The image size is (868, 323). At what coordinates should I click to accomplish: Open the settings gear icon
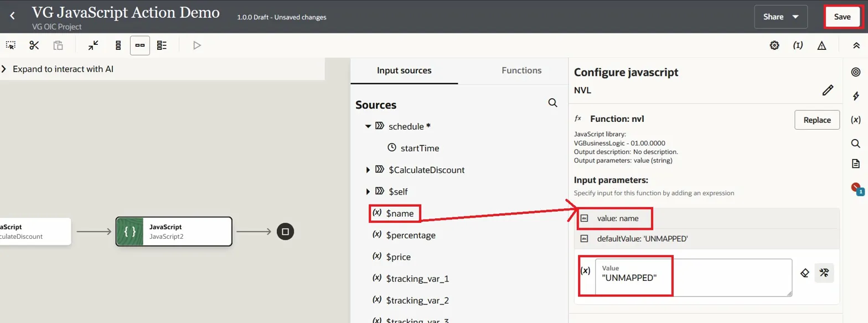click(x=774, y=45)
